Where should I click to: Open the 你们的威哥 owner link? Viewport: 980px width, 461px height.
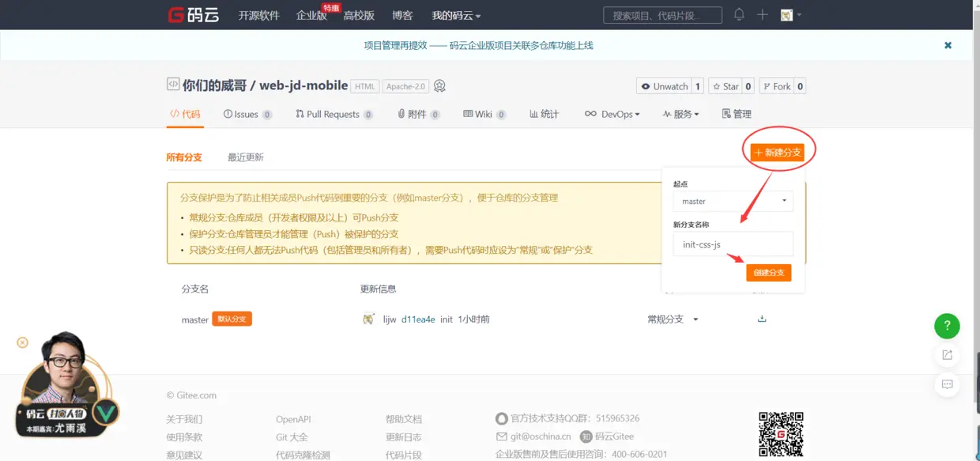pos(214,85)
